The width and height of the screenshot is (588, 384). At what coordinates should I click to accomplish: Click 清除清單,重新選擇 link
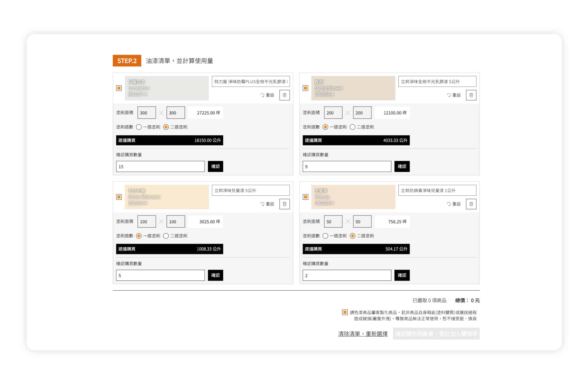[x=363, y=334]
